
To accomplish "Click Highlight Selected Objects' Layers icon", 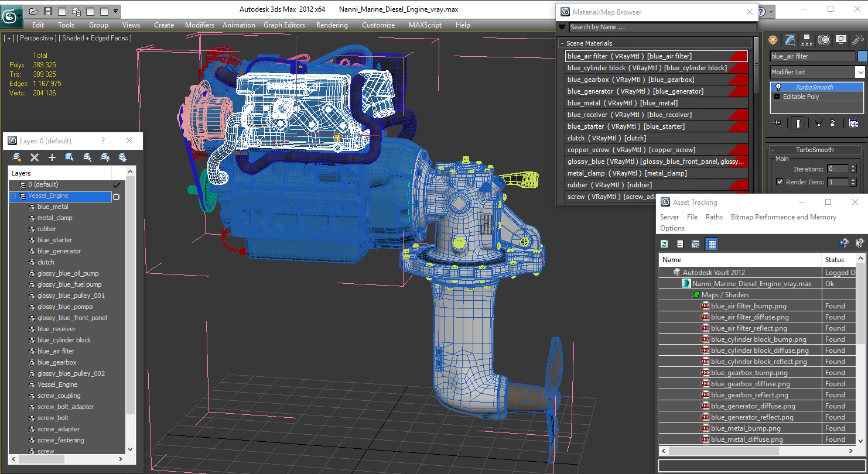I will pyautogui.click(x=87, y=157).
